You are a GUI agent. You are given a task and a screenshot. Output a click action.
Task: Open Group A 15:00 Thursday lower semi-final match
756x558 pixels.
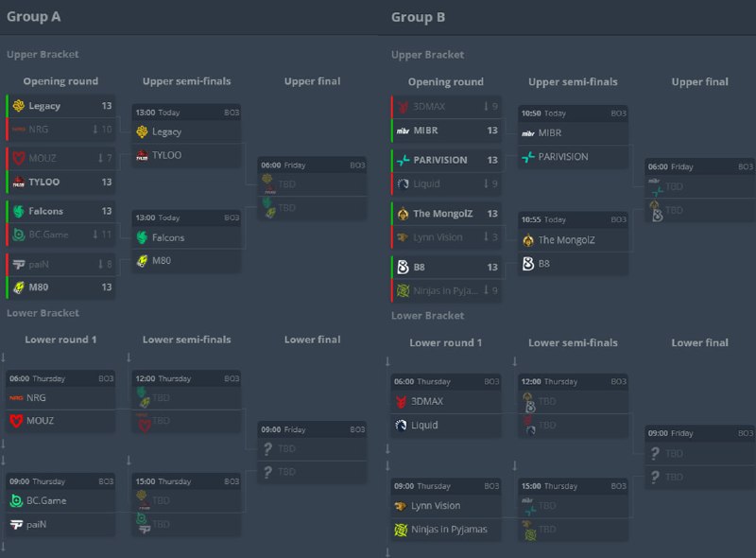pyautogui.click(x=186, y=505)
